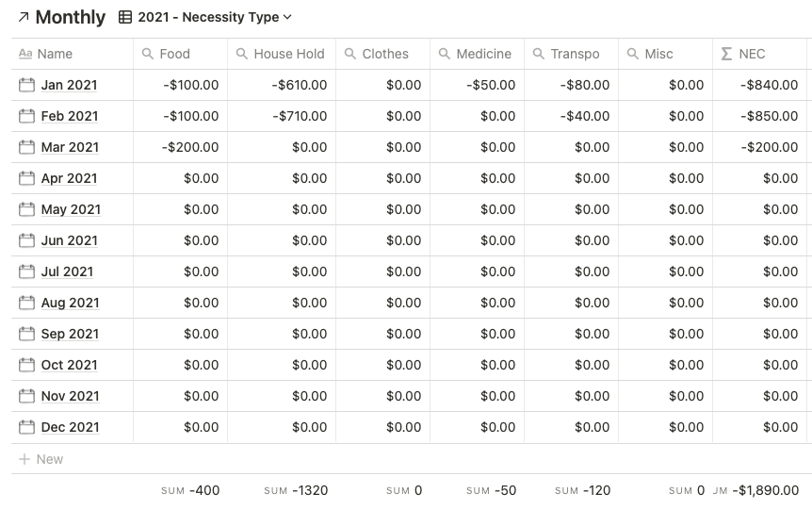Open the SUM calculation menu under Food
Image resolution: width=812 pixels, height=510 pixels.
click(x=189, y=490)
